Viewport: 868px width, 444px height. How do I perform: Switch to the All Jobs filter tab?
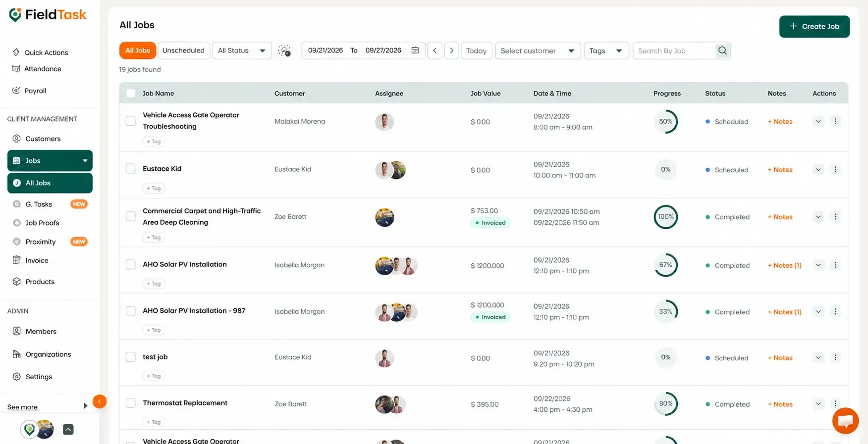pyautogui.click(x=138, y=50)
